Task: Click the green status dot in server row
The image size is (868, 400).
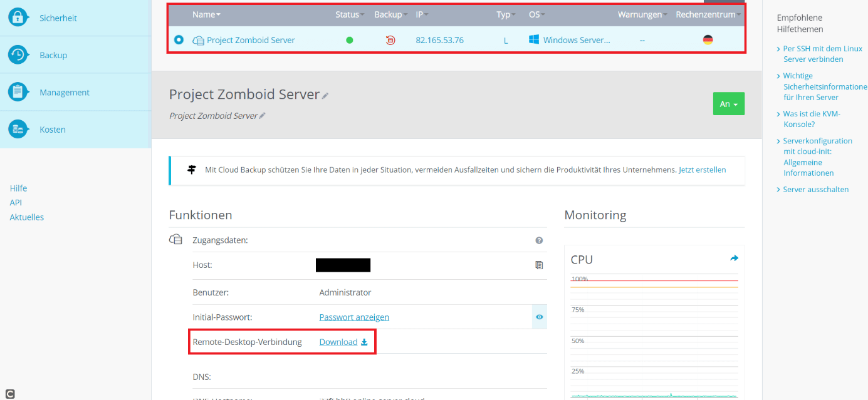Action: pyautogui.click(x=350, y=40)
